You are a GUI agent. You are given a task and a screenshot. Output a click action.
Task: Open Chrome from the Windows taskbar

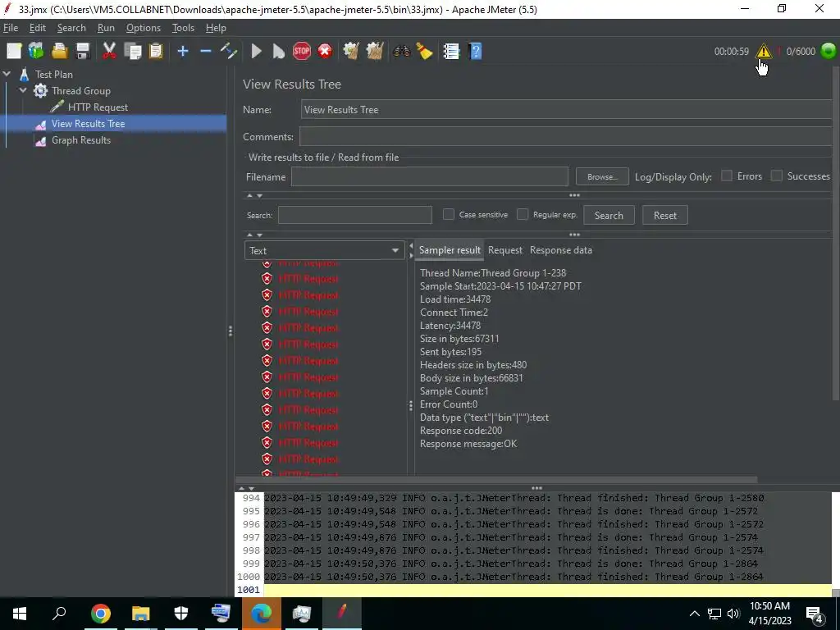click(x=100, y=614)
